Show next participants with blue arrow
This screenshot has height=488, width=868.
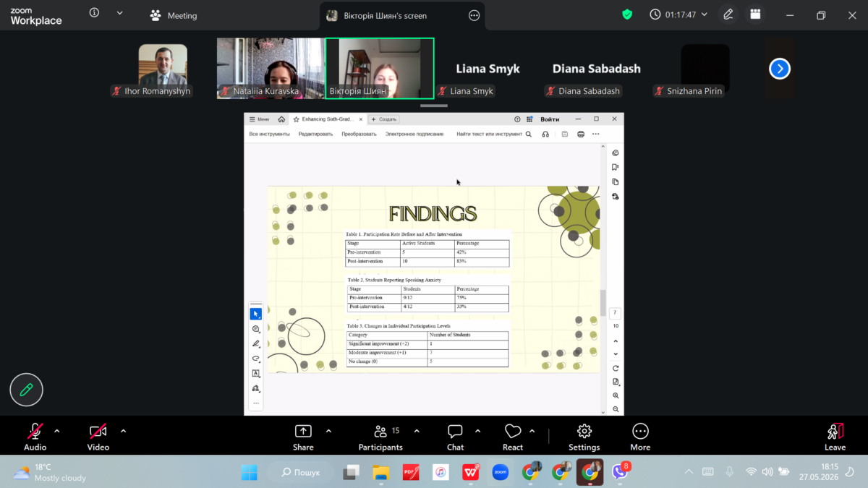click(779, 69)
